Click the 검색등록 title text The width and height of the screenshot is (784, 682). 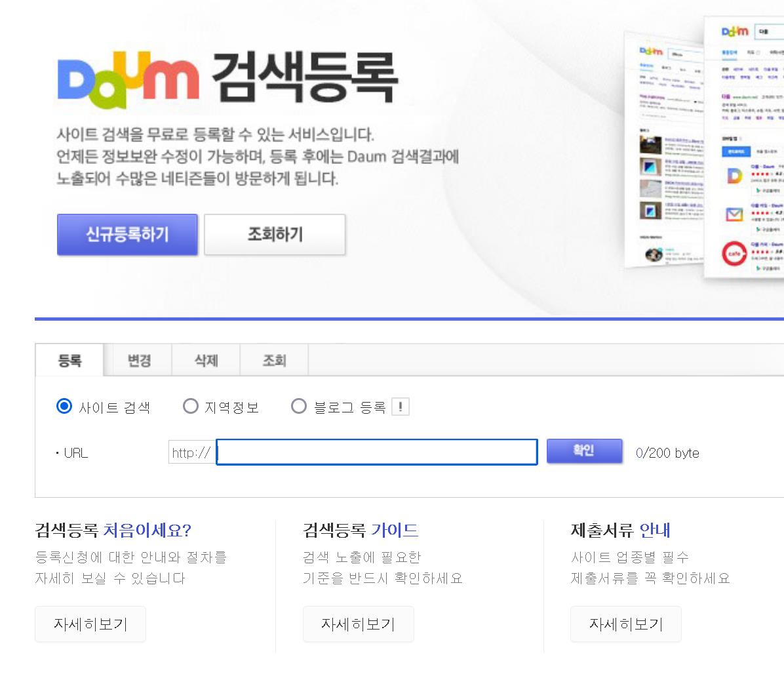pyautogui.click(x=305, y=77)
